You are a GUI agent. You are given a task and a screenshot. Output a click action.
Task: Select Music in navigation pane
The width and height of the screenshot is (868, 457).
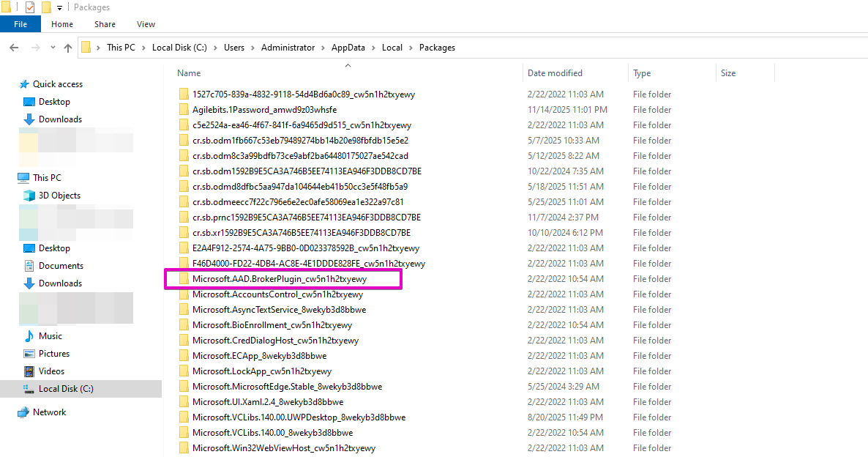click(50, 336)
